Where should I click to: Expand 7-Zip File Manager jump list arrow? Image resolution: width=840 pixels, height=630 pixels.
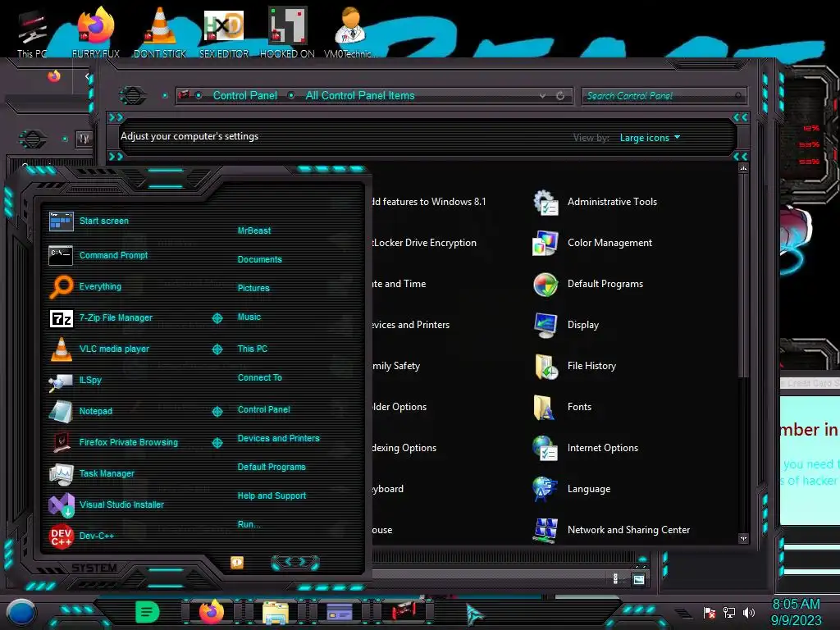(x=217, y=318)
